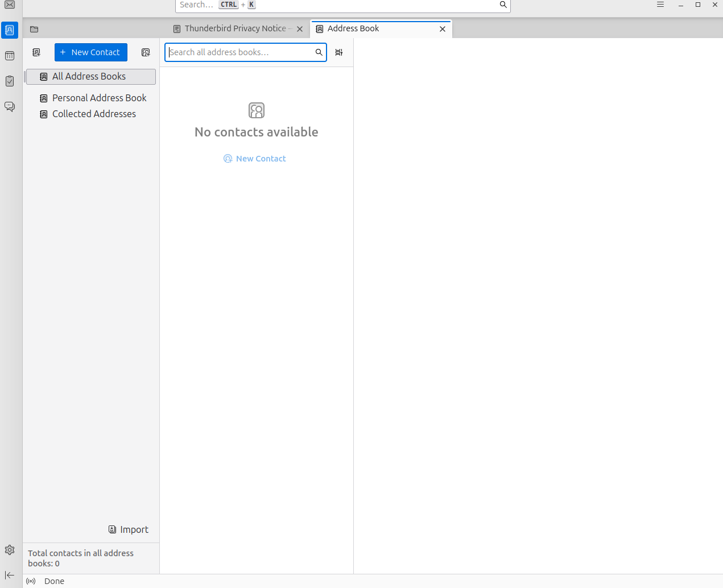
Task: Click the Import button
Action: tap(129, 529)
